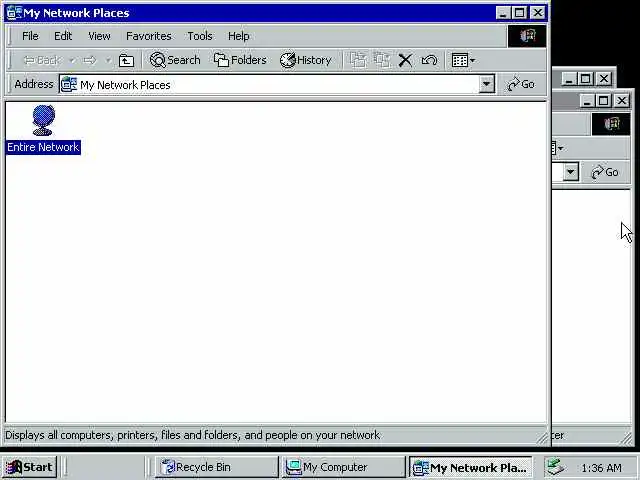Click the Go button in My Network Places
The image size is (640, 480).
point(520,84)
